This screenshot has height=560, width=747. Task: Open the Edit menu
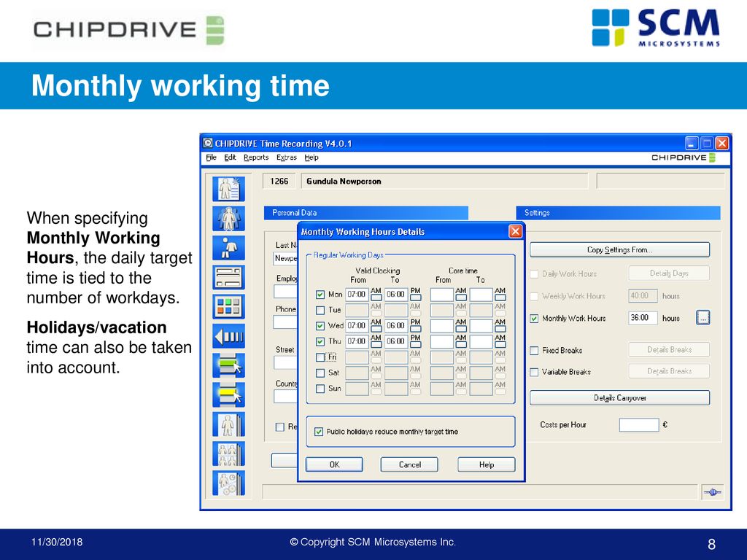[230, 157]
